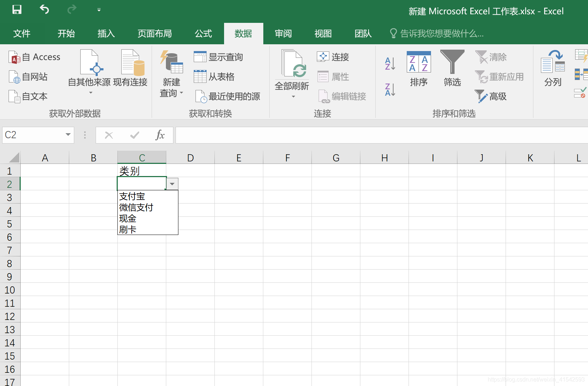Click the 分列 text to columns icon
This screenshot has width=588, height=386.
point(553,69)
